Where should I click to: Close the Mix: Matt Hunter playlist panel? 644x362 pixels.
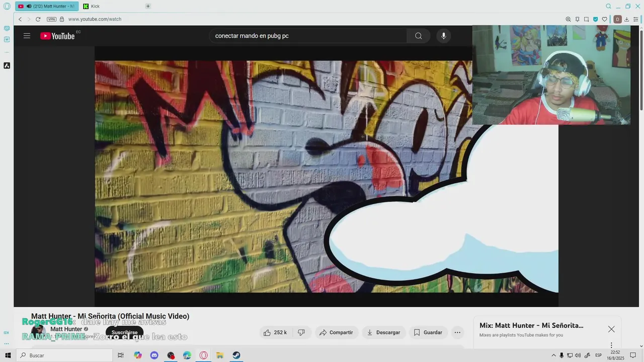(x=611, y=329)
